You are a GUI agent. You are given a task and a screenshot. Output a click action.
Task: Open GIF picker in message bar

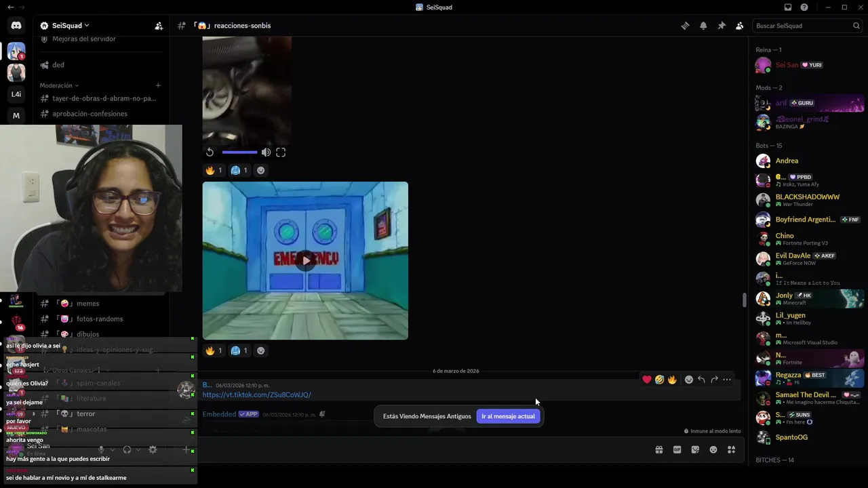tap(677, 449)
